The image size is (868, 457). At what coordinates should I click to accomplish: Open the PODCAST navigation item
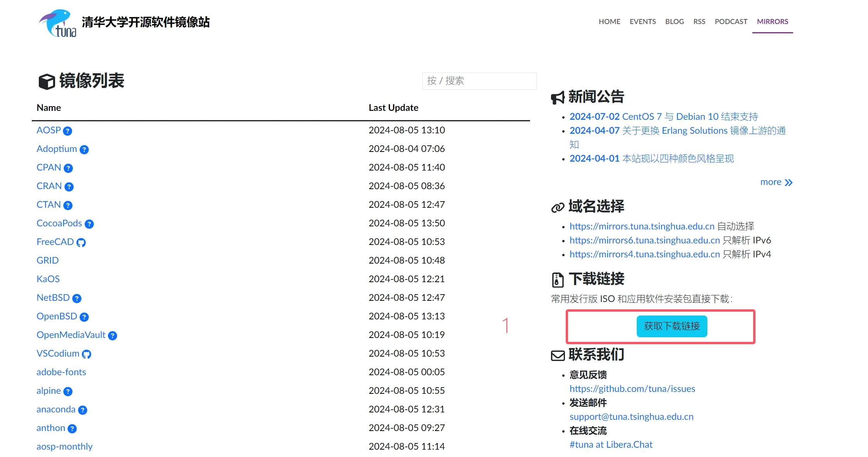[731, 22]
